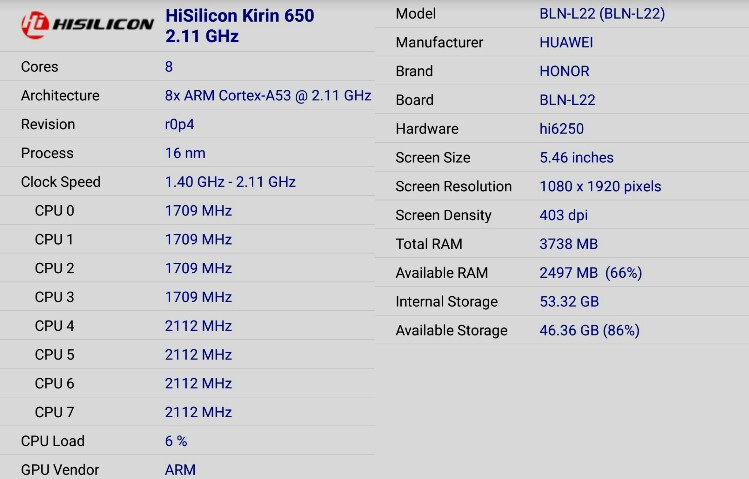Select the HiSilicon Kirin 650 title
Viewport: 749px width, 479px height.
[x=239, y=25]
